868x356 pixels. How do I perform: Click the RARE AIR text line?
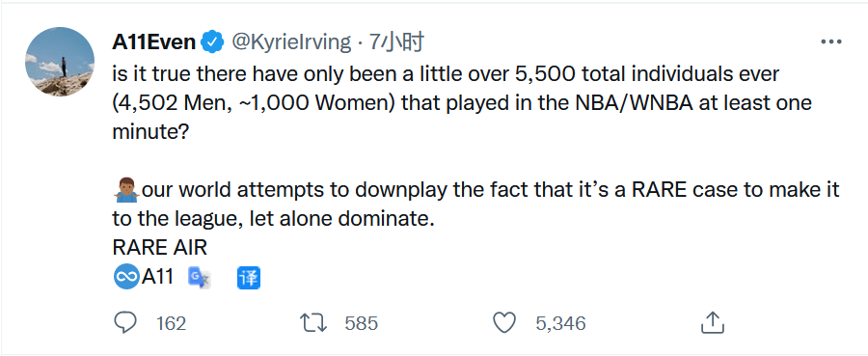159,248
